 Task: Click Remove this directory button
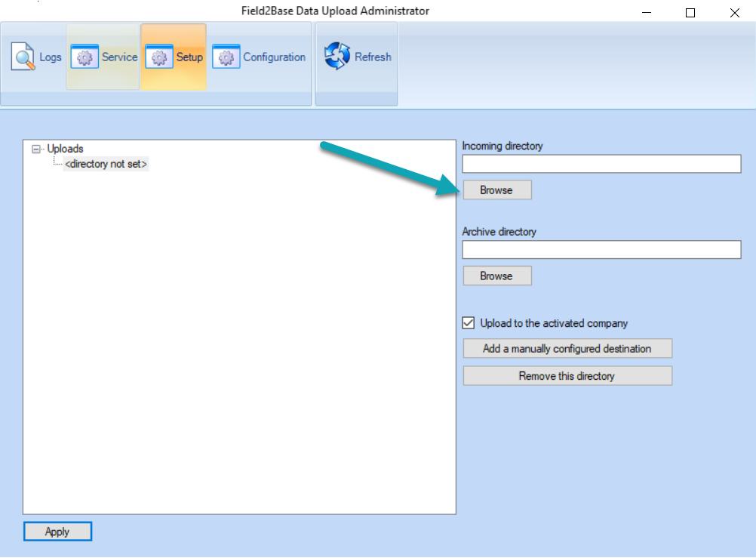pos(567,375)
